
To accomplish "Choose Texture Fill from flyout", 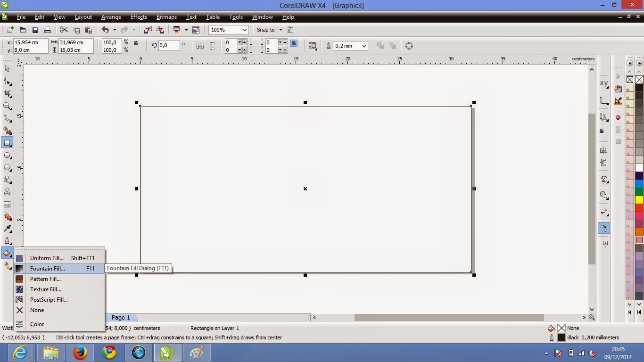I will click(x=59, y=289).
